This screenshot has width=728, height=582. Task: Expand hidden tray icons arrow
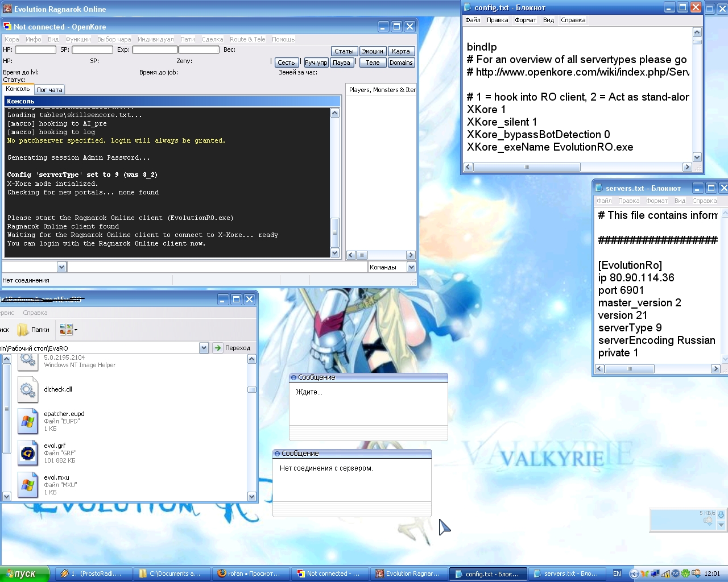(x=635, y=574)
